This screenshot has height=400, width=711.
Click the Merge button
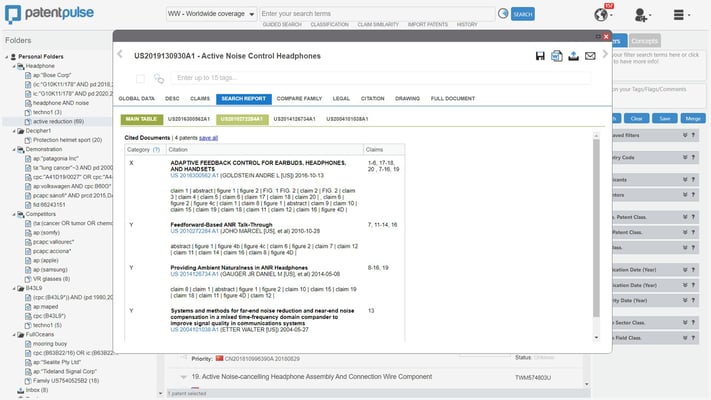click(693, 118)
